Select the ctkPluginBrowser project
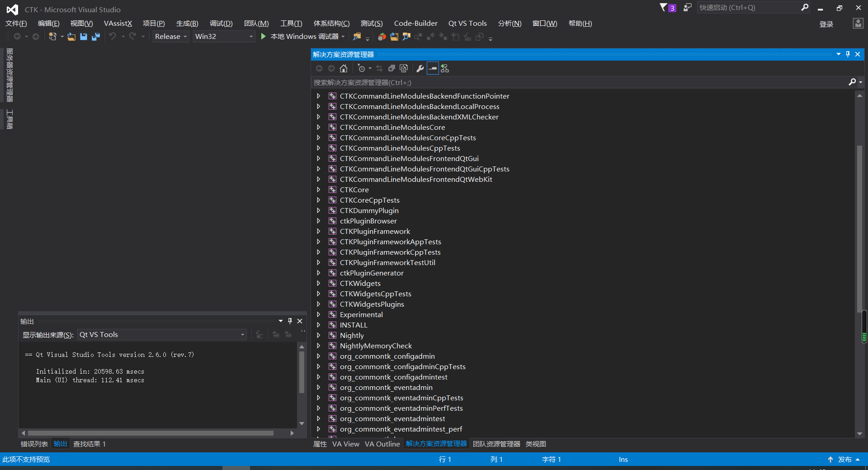868x470 pixels. point(368,221)
